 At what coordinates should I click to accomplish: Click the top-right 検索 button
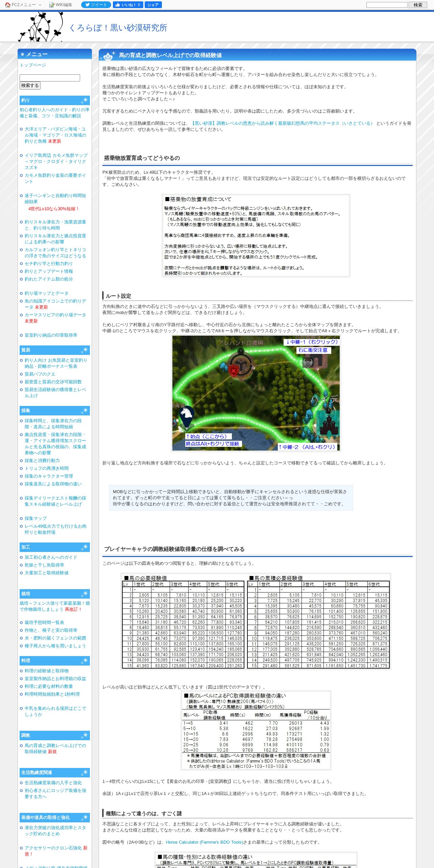click(x=418, y=5)
